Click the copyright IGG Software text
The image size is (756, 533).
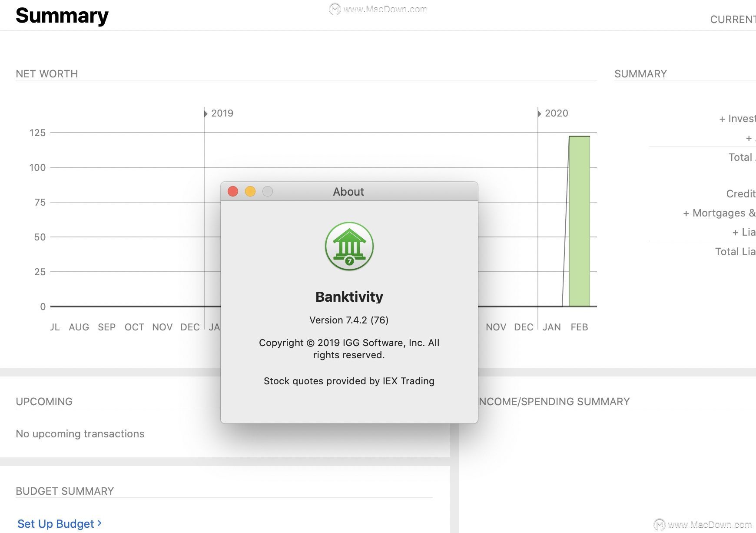[349, 349]
